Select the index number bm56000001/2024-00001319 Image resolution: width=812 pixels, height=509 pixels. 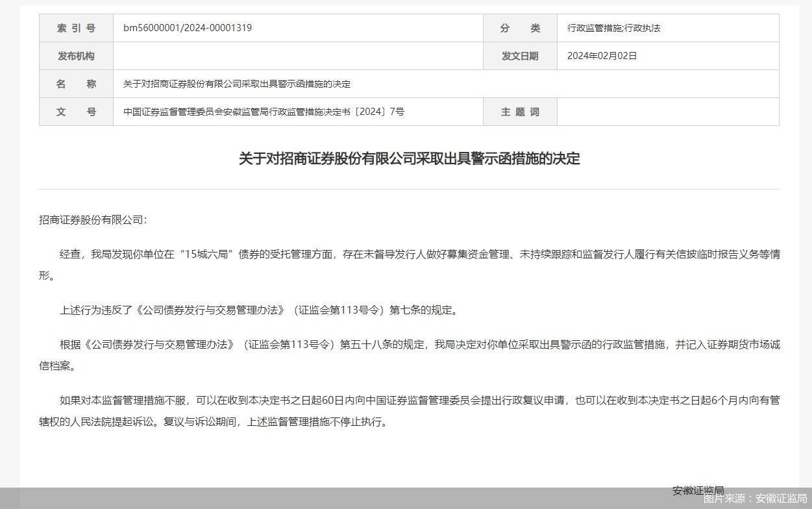point(188,28)
